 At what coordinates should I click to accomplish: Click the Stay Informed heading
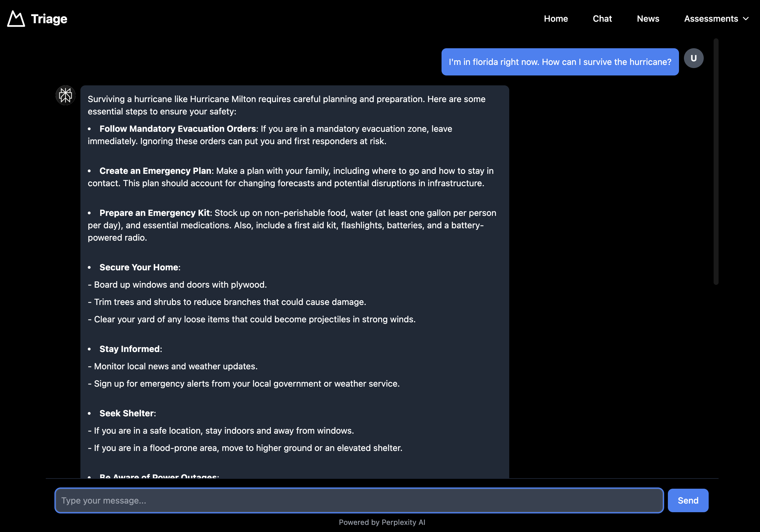pyautogui.click(x=130, y=349)
